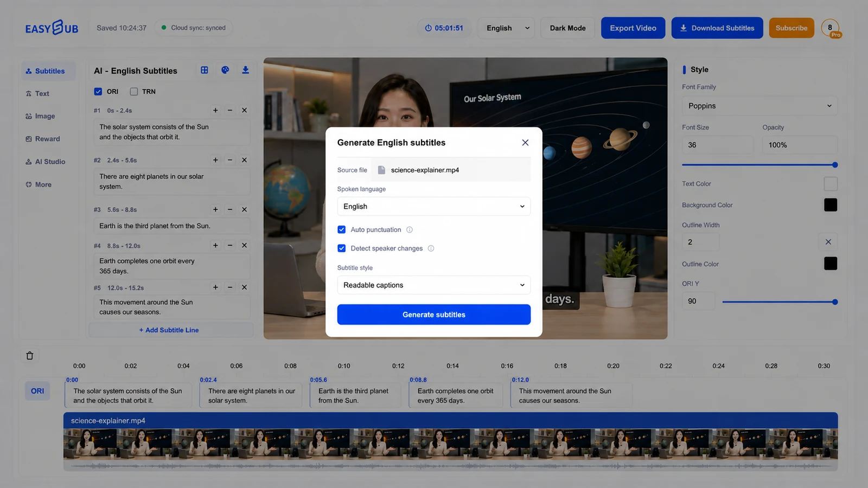Click the black Background Color swatch
Screen dimensions: 868x488
coord(830,205)
